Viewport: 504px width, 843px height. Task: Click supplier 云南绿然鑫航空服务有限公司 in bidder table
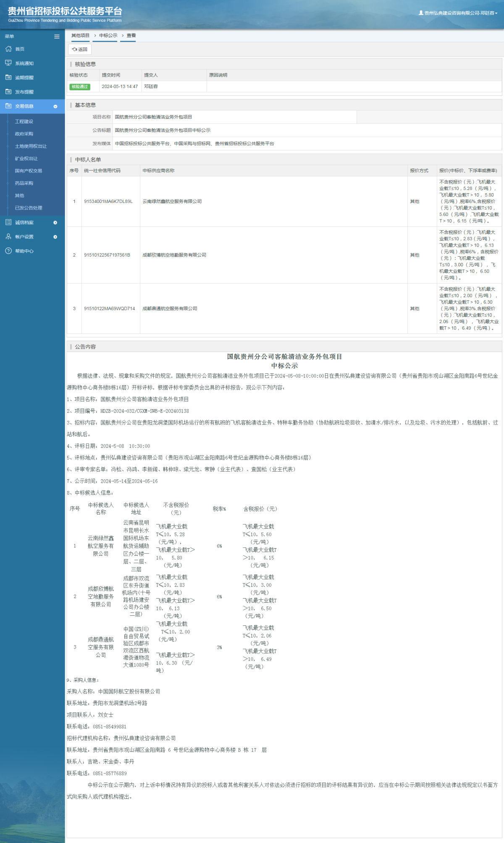172,202
